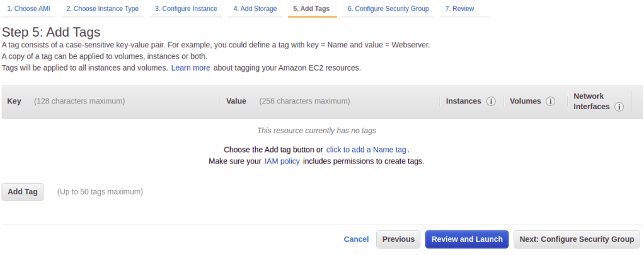Open the Configure Security Group tab
This screenshot has width=644, height=255.
coord(388,9)
